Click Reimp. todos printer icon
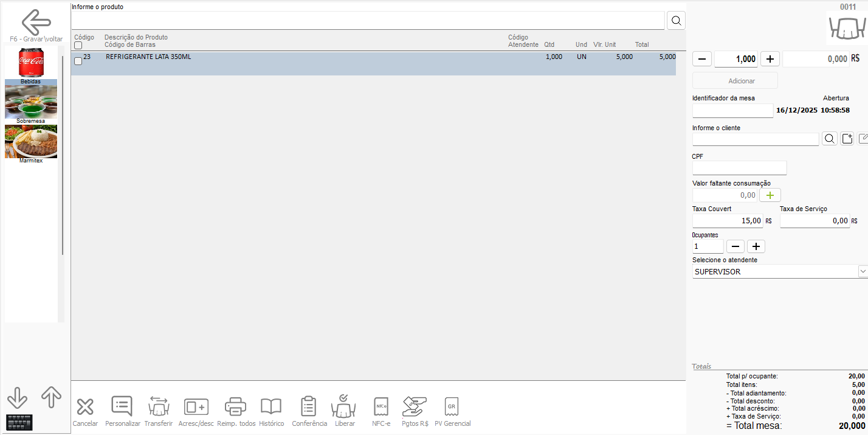868x435 pixels. pyautogui.click(x=235, y=406)
